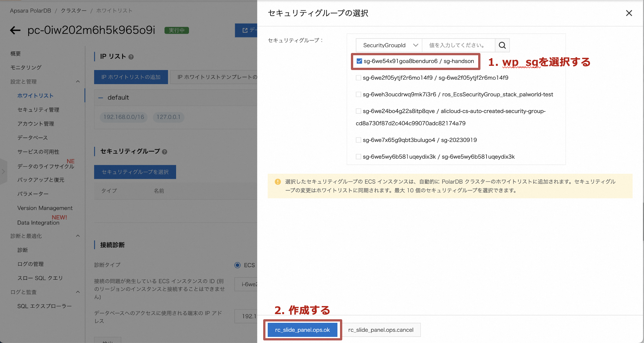
Task: Open the help icon next to IP リスト
Action: 130,57
